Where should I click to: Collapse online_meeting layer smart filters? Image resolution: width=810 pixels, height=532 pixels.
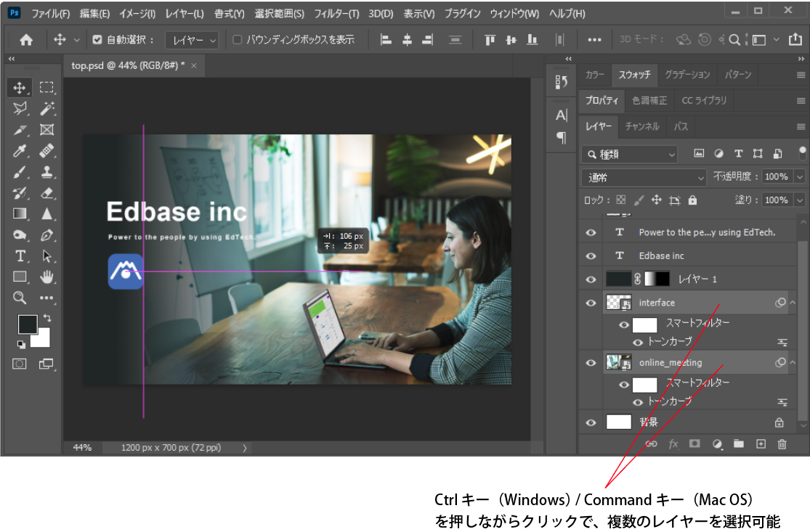coord(793,363)
